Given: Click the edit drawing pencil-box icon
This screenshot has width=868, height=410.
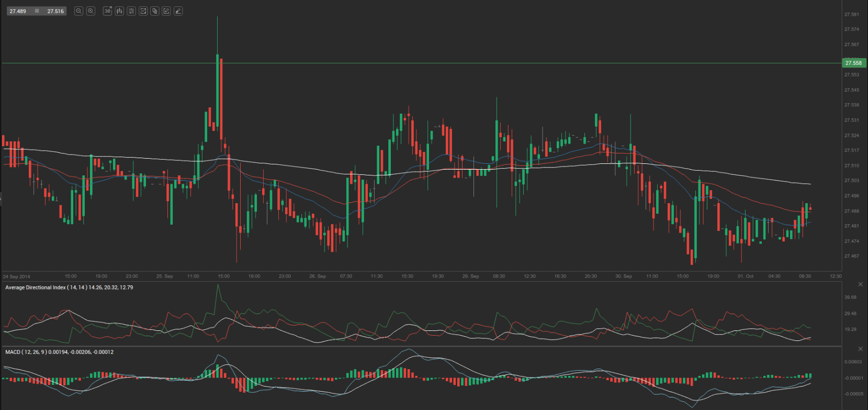Looking at the screenshot, I should tap(166, 11).
